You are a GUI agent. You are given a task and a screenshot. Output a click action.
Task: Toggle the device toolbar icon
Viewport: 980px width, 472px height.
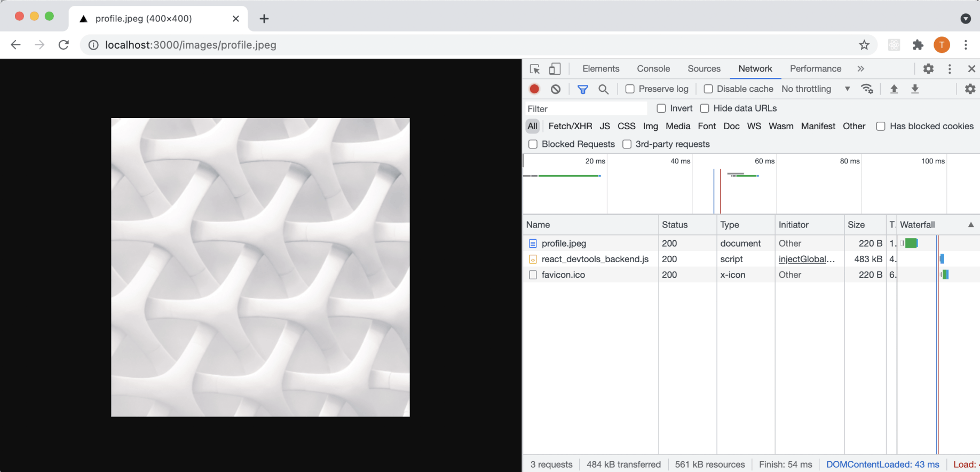click(555, 69)
